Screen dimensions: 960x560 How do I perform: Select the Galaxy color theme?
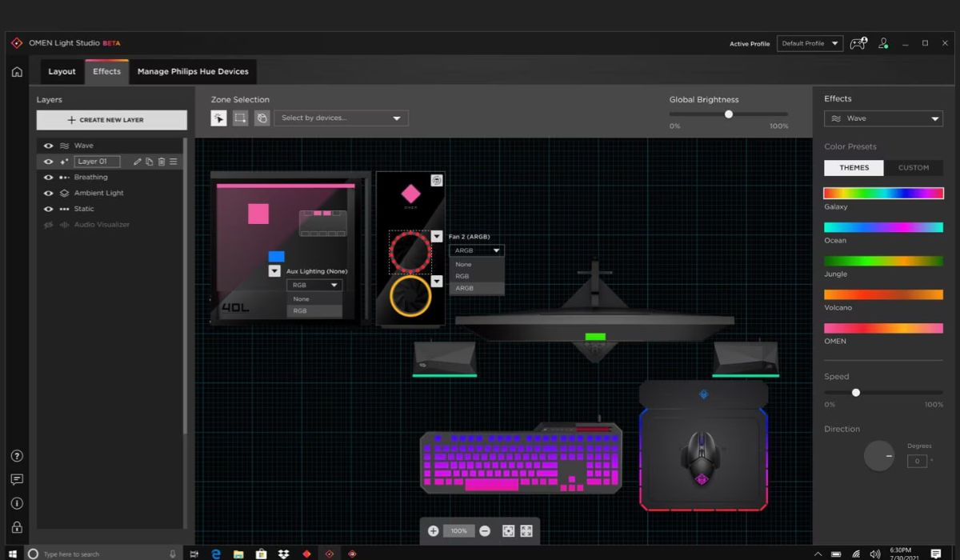point(883,193)
